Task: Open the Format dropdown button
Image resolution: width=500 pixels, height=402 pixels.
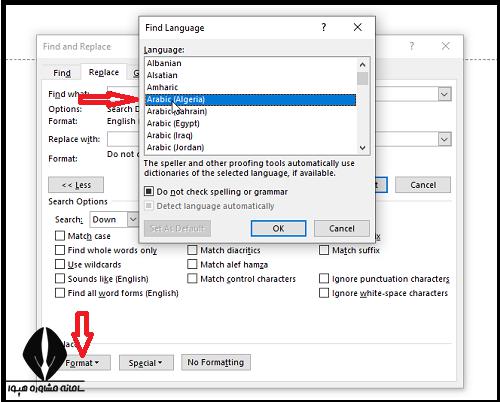Action: pos(82,363)
